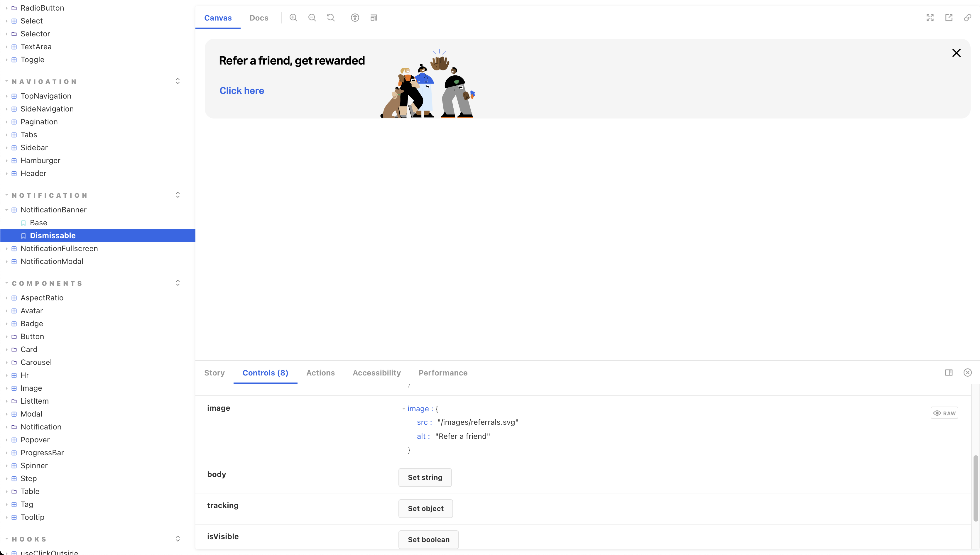
Task: Toggle RAW view of the image control
Action: pyautogui.click(x=944, y=413)
